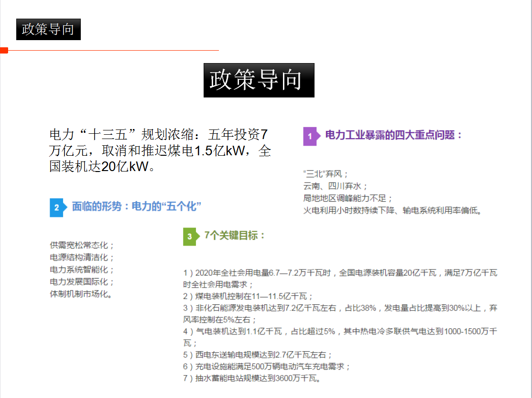Click the heading 面临的形势：电力的"五个化"
This screenshot has height=398, width=532.
tap(136, 207)
